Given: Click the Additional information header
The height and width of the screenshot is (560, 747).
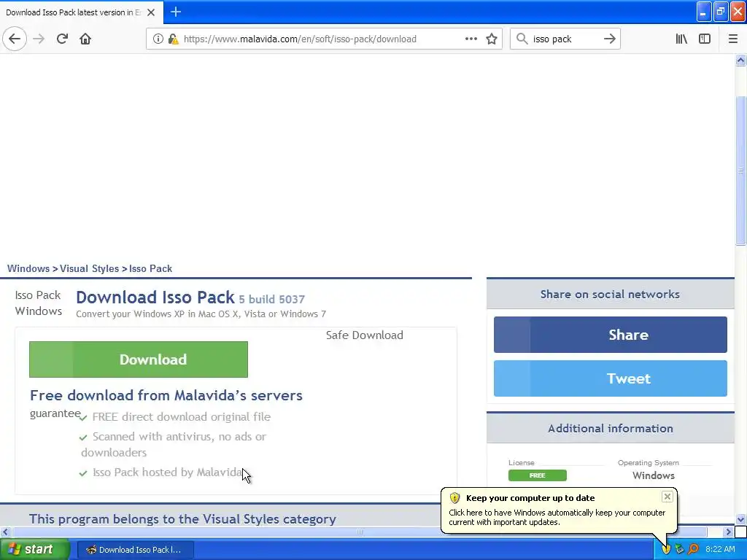Looking at the screenshot, I should [611, 429].
